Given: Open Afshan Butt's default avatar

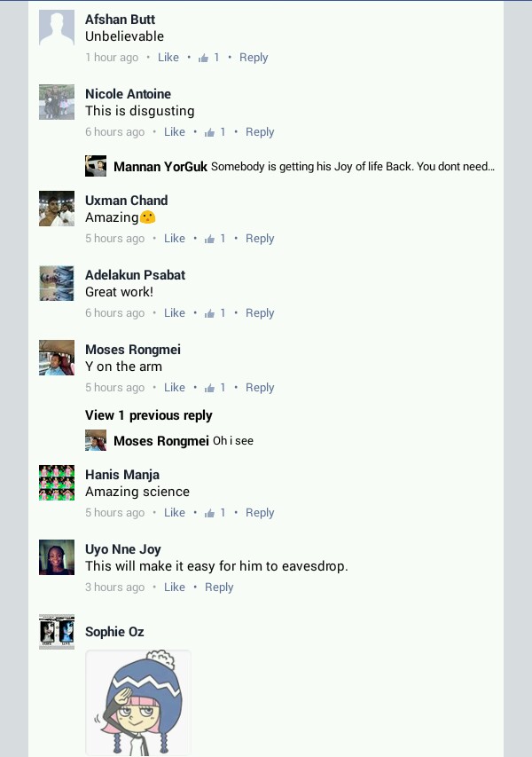Looking at the screenshot, I should [57, 28].
